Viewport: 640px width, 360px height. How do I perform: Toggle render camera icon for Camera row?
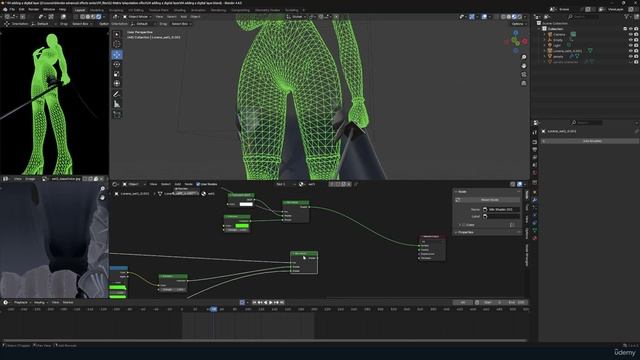[x=636, y=35]
